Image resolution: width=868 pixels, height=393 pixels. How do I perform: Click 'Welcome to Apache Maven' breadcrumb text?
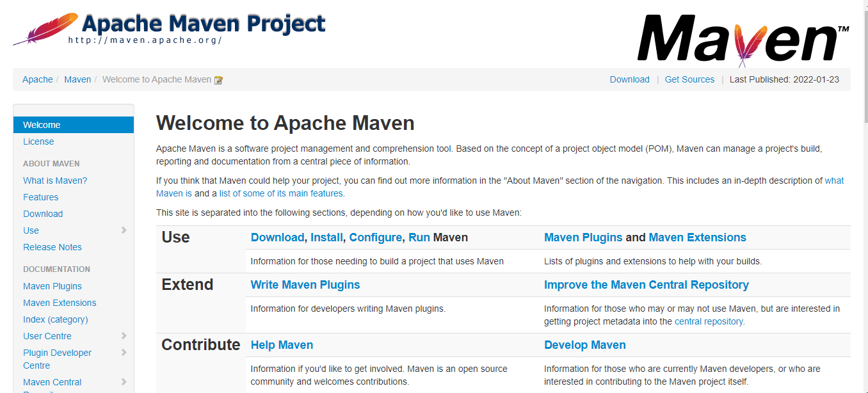point(157,79)
